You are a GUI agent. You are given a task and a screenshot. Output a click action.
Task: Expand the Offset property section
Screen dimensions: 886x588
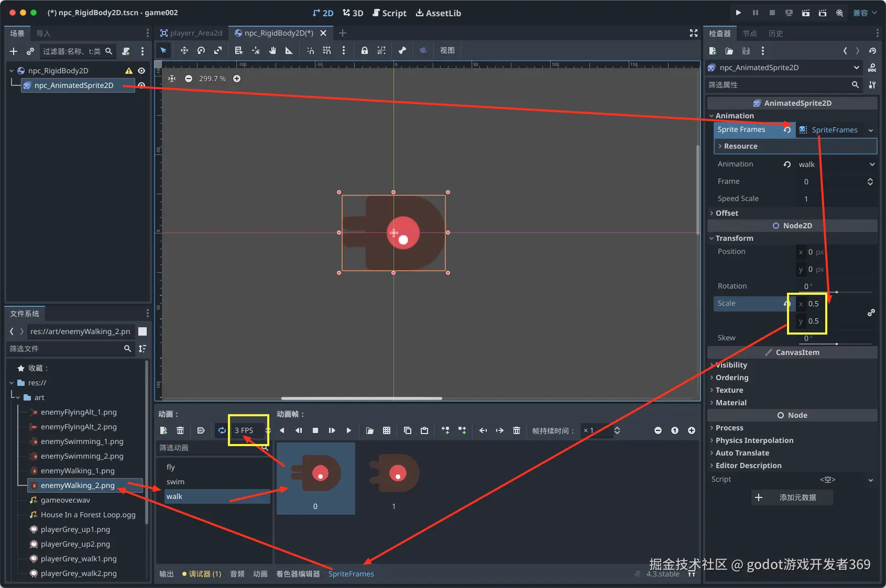coord(727,213)
